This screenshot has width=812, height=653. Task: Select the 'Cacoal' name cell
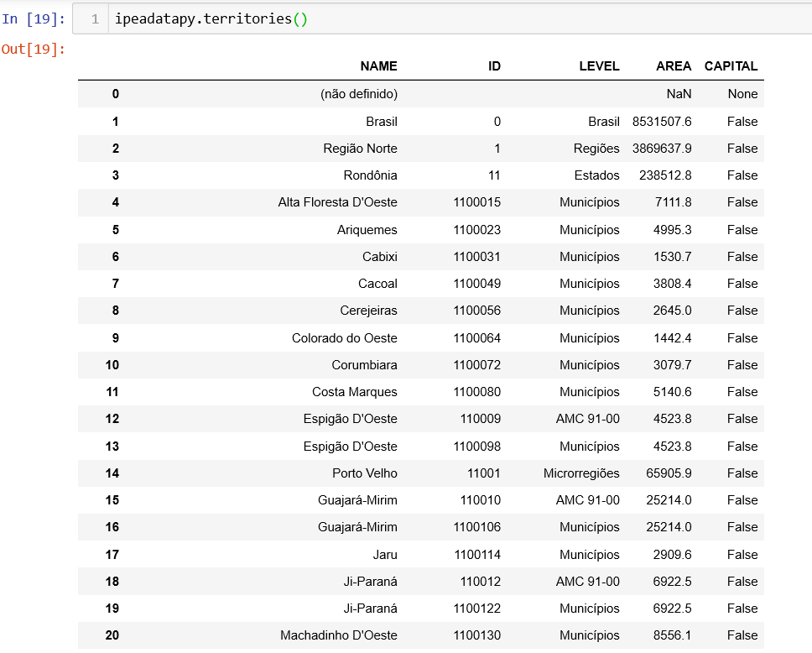377,284
